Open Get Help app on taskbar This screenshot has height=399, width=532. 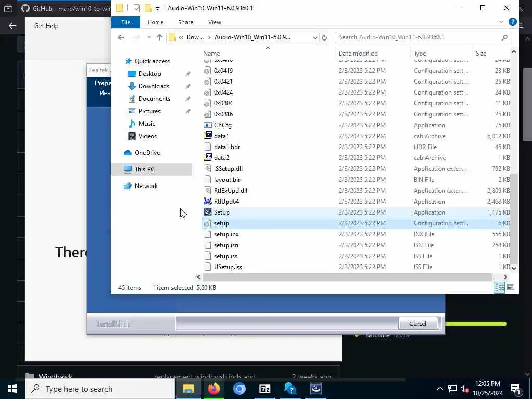290,389
